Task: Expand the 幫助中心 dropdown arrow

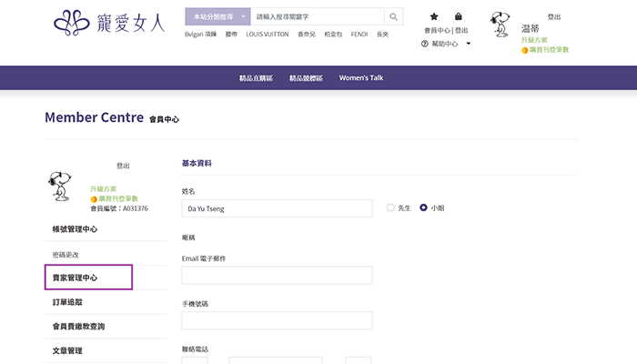Action: (x=469, y=44)
